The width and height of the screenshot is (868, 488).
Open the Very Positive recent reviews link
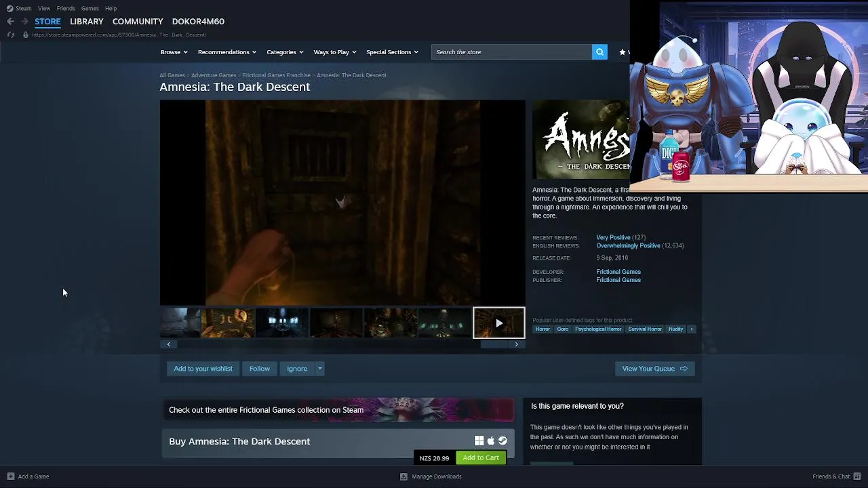click(x=613, y=238)
